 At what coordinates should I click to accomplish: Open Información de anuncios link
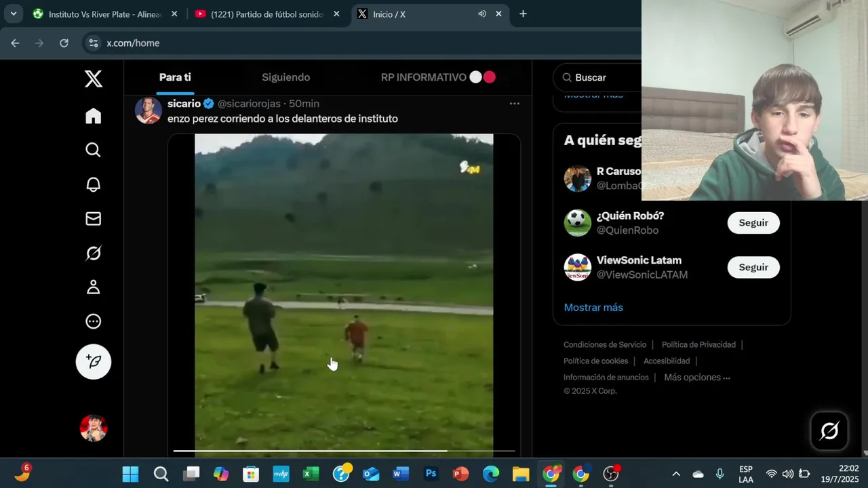[606, 378]
